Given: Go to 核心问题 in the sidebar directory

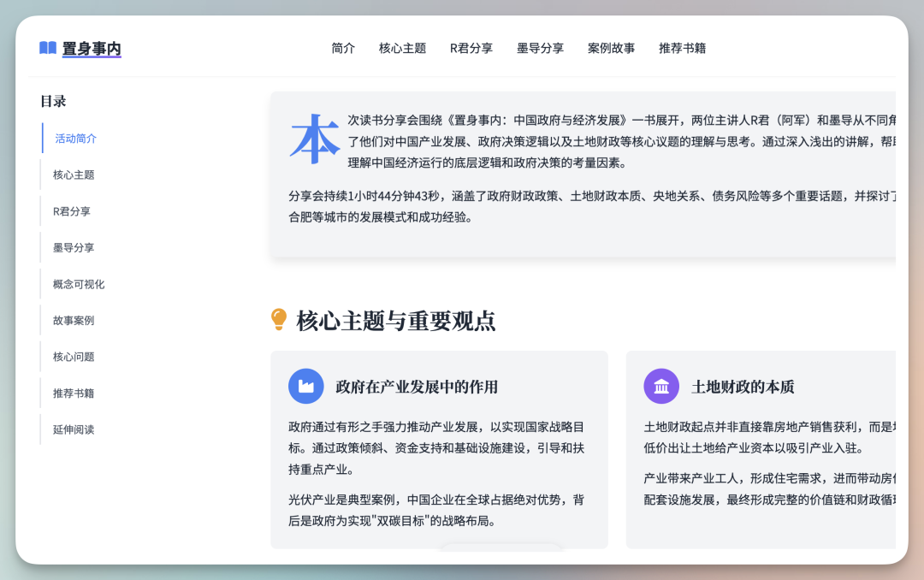Looking at the screenshot, I should tap(74, 358).
